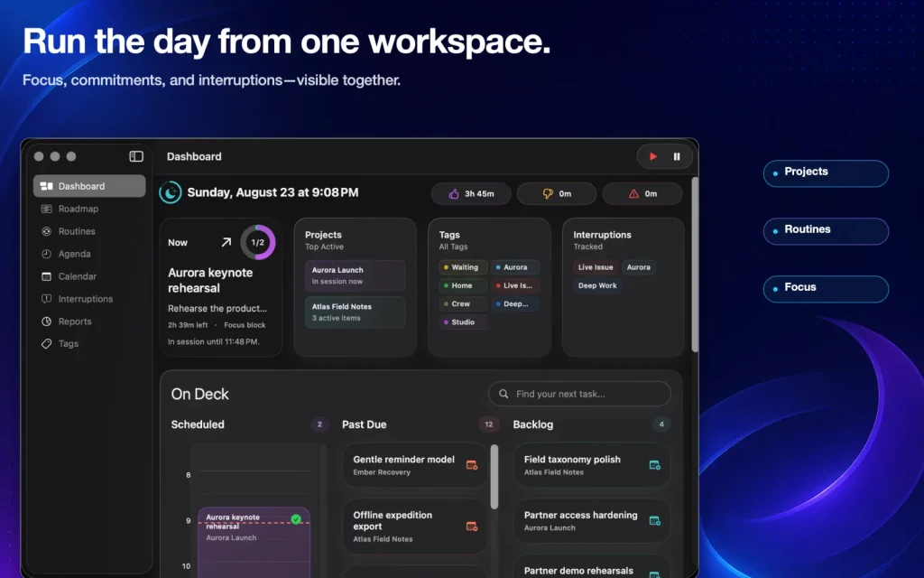Screen dimensions: 924x578
Task: Open Atlas Field Notes project card
Action: tap(355, 312)
